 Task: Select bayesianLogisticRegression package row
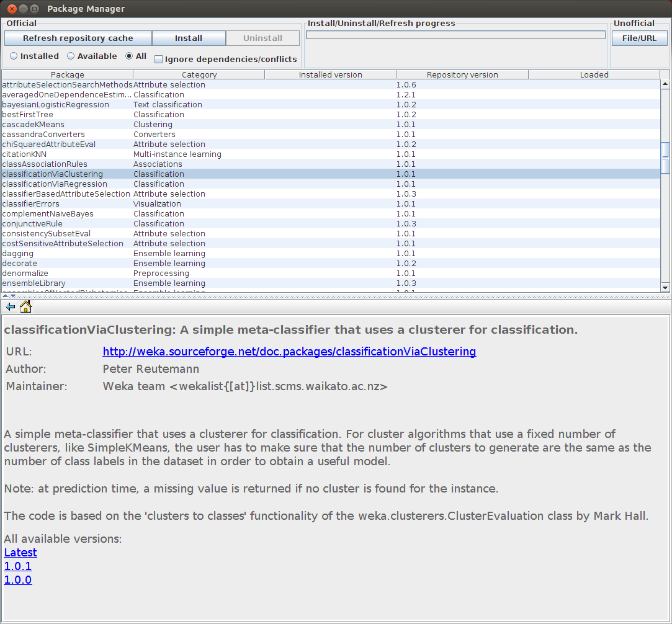331,104
